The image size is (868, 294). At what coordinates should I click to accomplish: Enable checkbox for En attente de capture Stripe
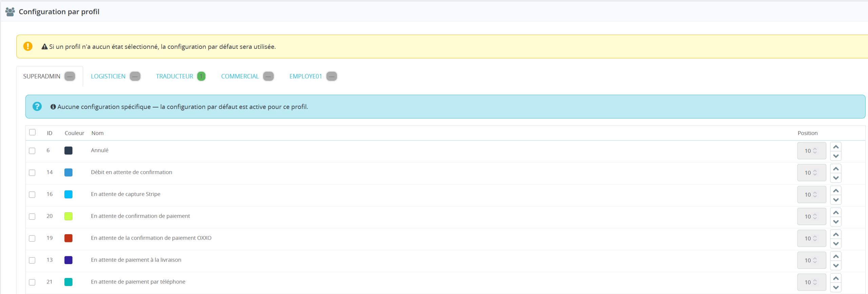coord(32,195)
